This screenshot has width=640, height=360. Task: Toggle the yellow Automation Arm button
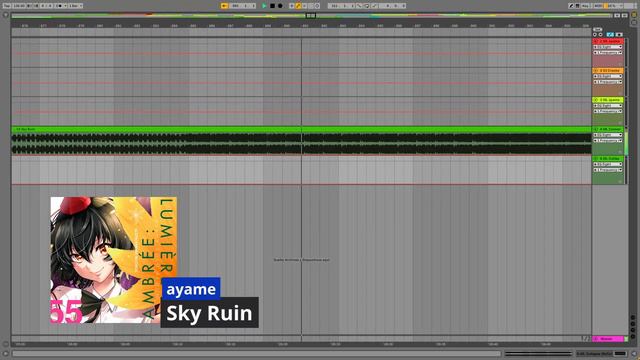(x=298, y=6)
